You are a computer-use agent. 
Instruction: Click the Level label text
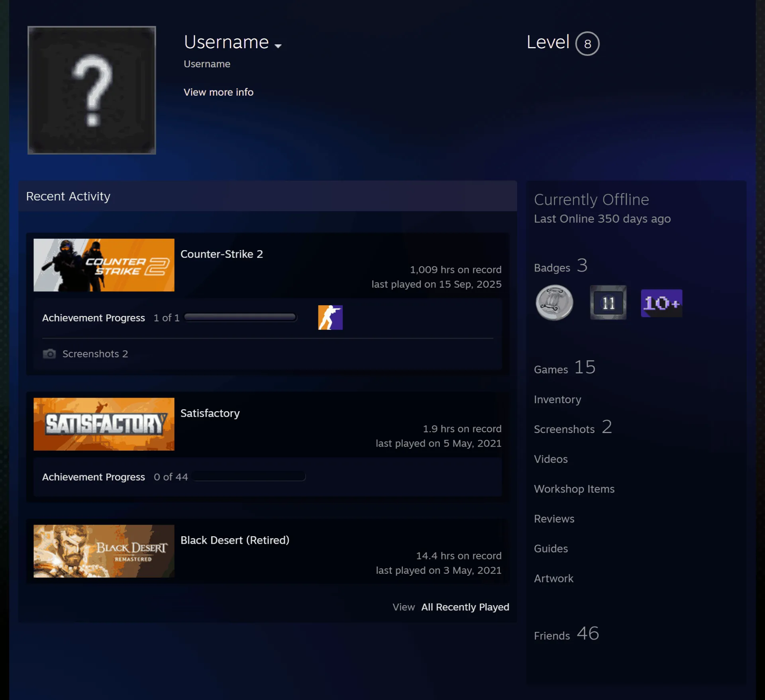(x=548, y=42)
